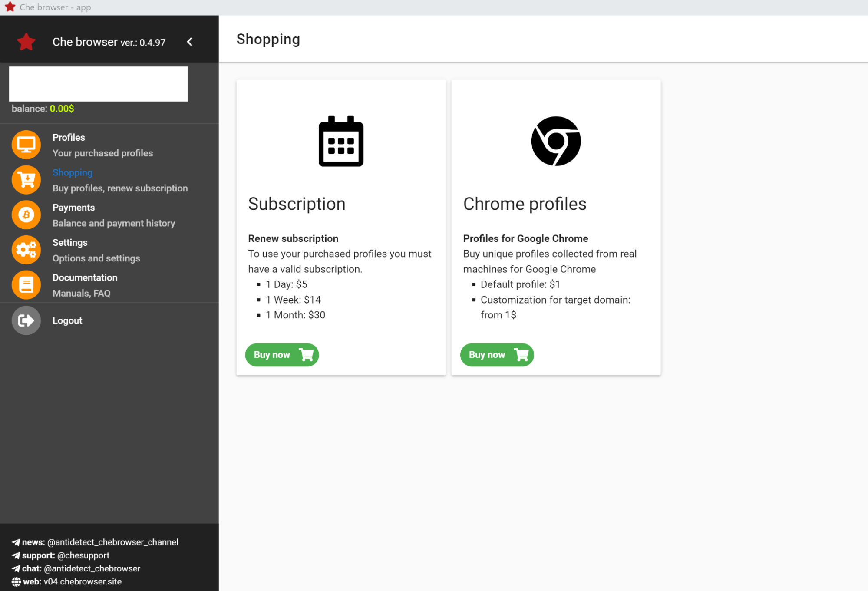
Task: Click 'Buy profiles, renew subscription' subtitle
Action: (x=120, y=188)
